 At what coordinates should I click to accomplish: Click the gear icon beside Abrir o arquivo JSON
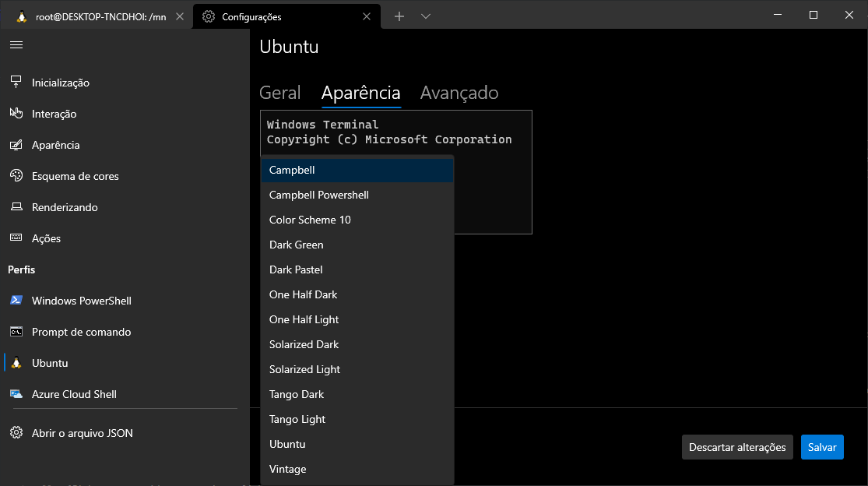coord(16,432)
